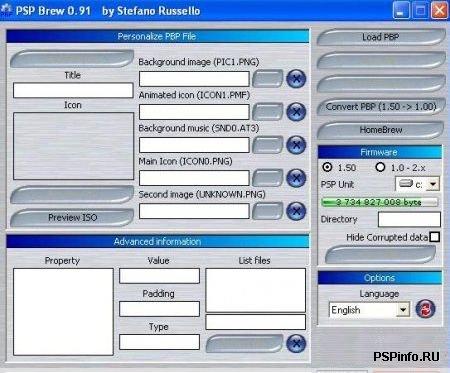Click the blank button above Title
The image size is (450, 373).
click(x=72, y=59)
